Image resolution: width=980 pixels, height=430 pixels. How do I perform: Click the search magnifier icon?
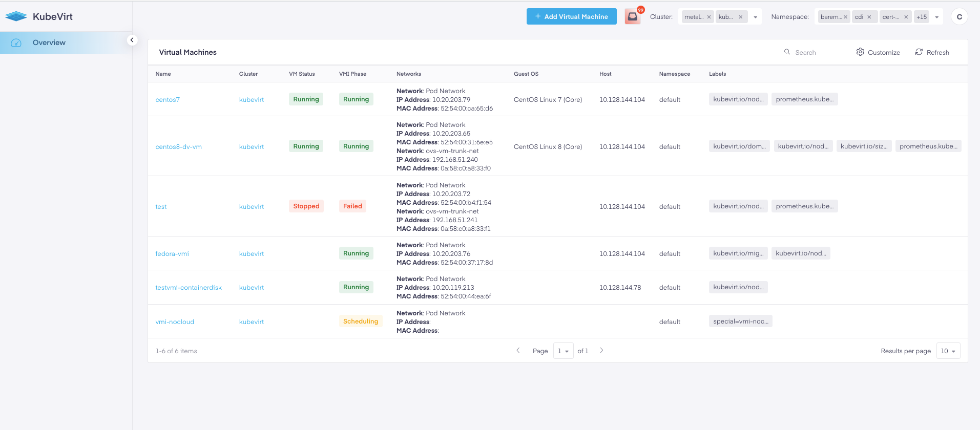(787, 52)
